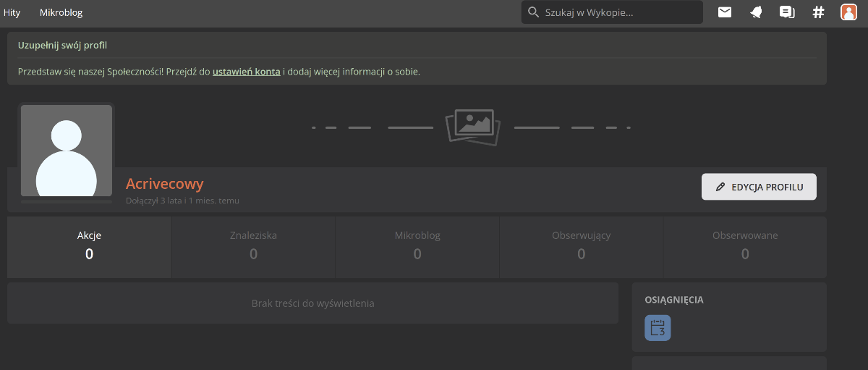Click the large profile avatar picture

click(x=67, y=151)
